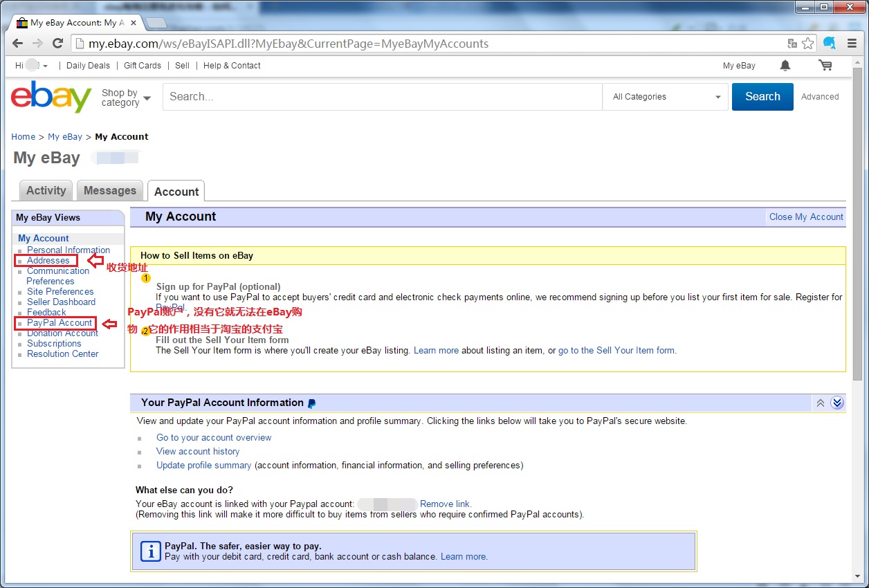Expand PayPal section with down chevron circle
Viewport: 869px width, 588px height.
[837, 403]
